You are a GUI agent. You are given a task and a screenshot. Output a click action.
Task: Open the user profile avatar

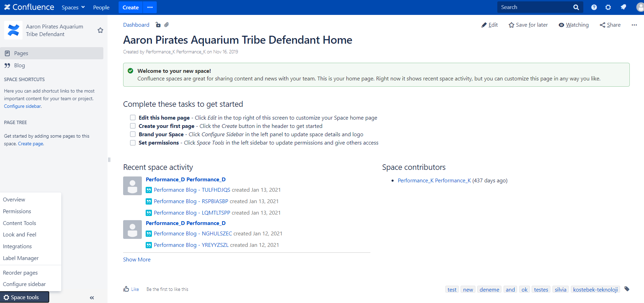(640, 7)
